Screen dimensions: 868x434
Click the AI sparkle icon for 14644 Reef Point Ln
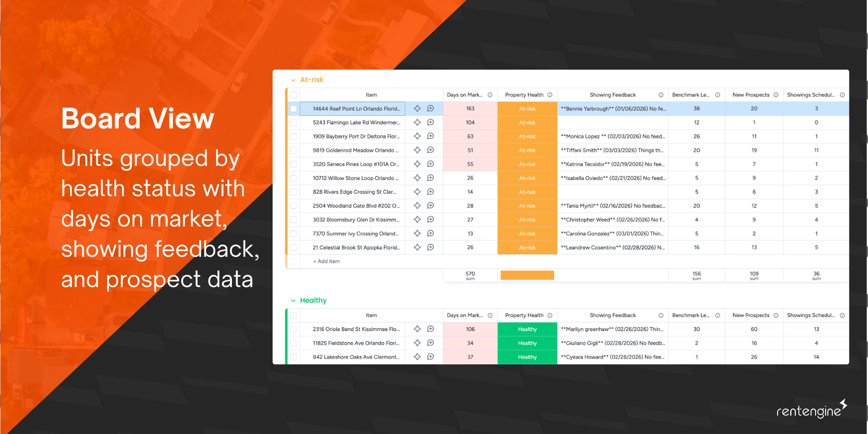[417, 108]
